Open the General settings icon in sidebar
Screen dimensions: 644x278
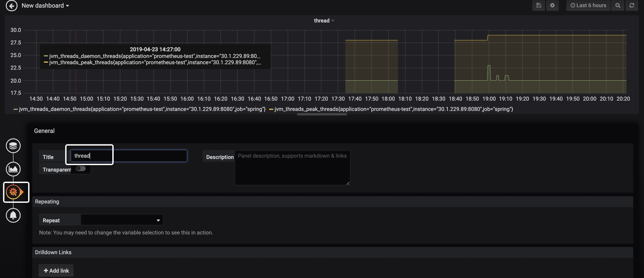click(15, 192)
